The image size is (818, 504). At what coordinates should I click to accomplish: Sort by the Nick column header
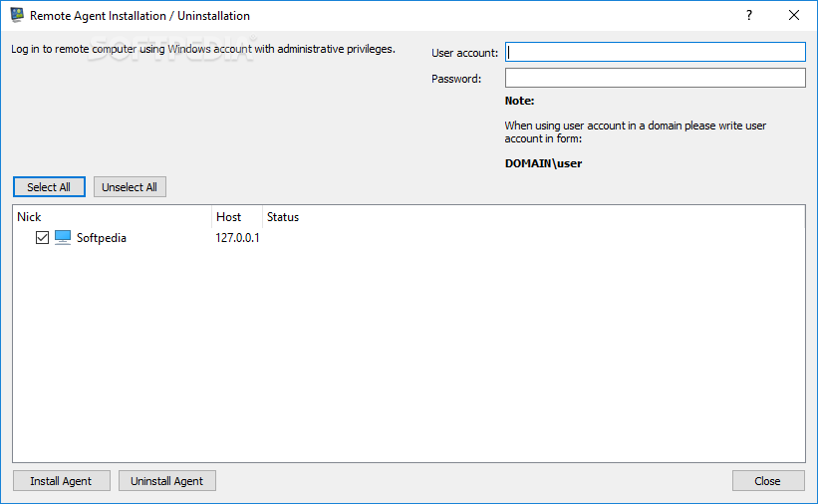click(113, 217)
